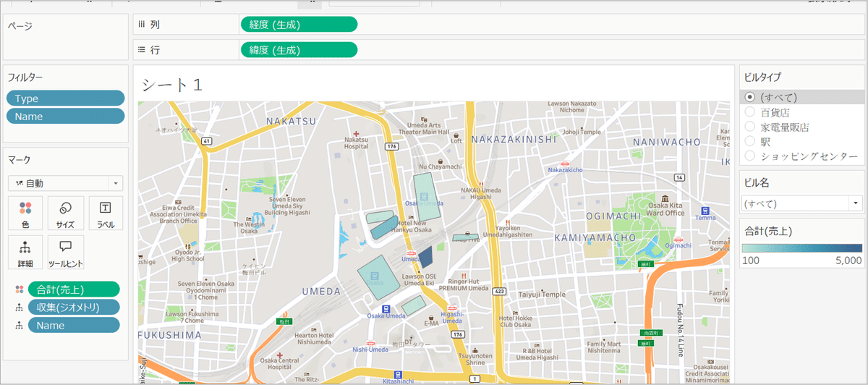
Task: Click the FUKUSHIMA map label
Action: point(171,335)
